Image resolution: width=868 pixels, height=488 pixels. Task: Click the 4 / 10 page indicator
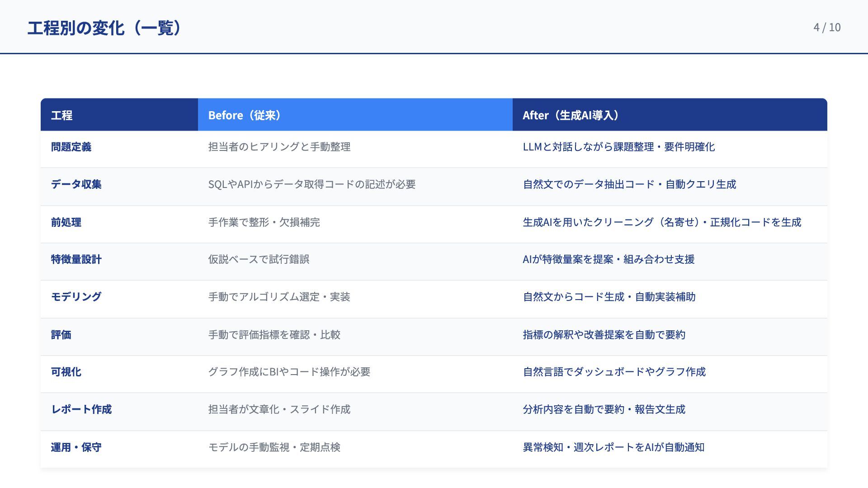pyautogui.click(x=826, y=28)
